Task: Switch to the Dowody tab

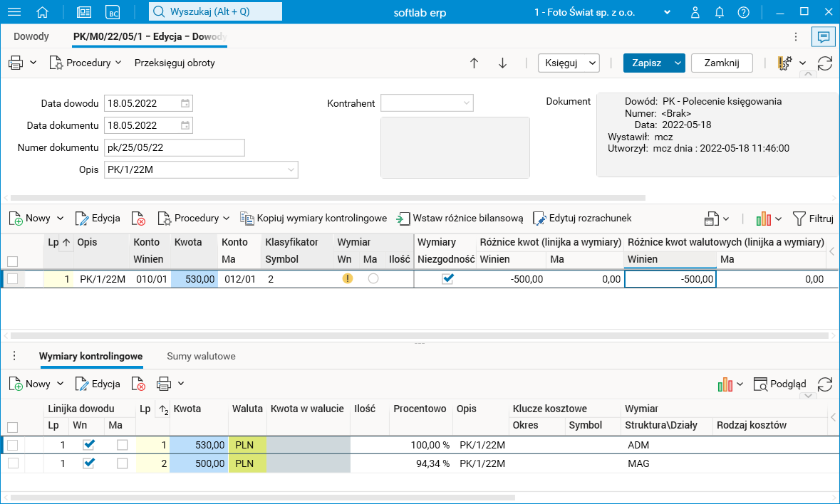Action: [x=31, y=36]
